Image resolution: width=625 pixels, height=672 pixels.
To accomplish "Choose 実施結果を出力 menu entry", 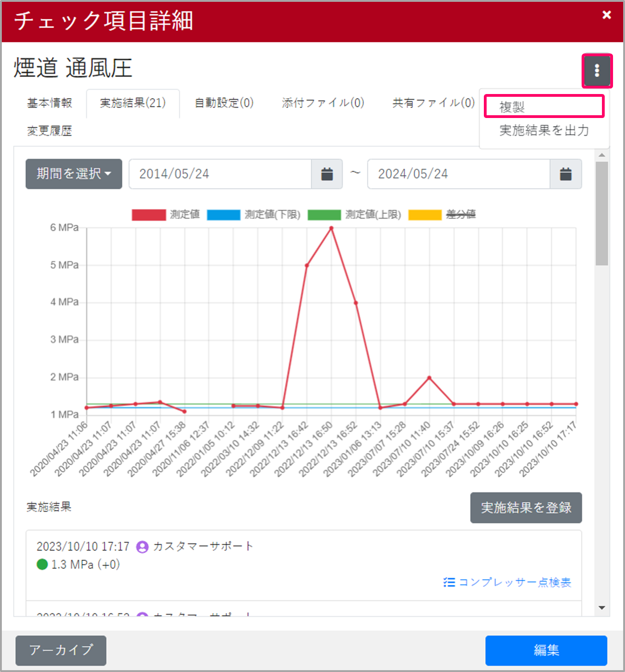I will click(544, 130).
